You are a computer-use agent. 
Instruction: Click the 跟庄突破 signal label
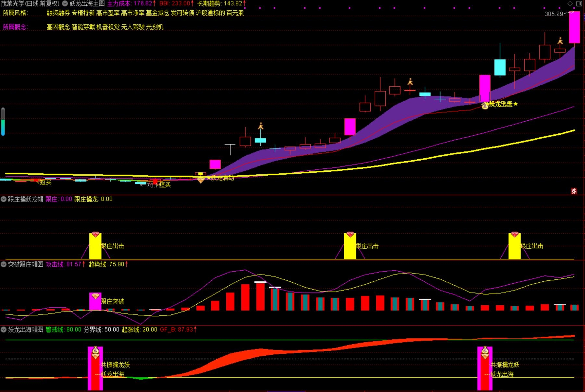coord(113,301)
